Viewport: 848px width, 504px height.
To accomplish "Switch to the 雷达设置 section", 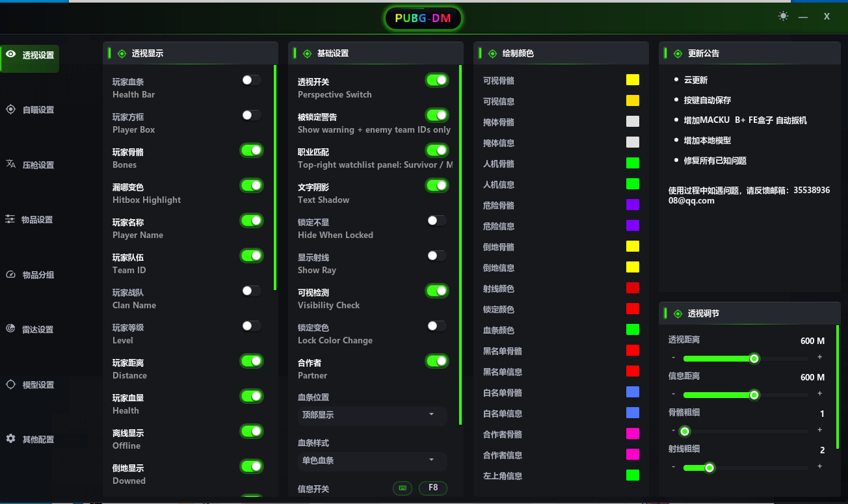I will [x=30, y=329].
